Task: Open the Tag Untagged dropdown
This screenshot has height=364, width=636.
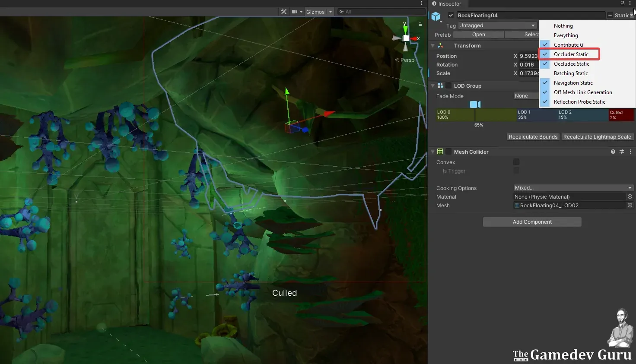Action: (497, 25)
